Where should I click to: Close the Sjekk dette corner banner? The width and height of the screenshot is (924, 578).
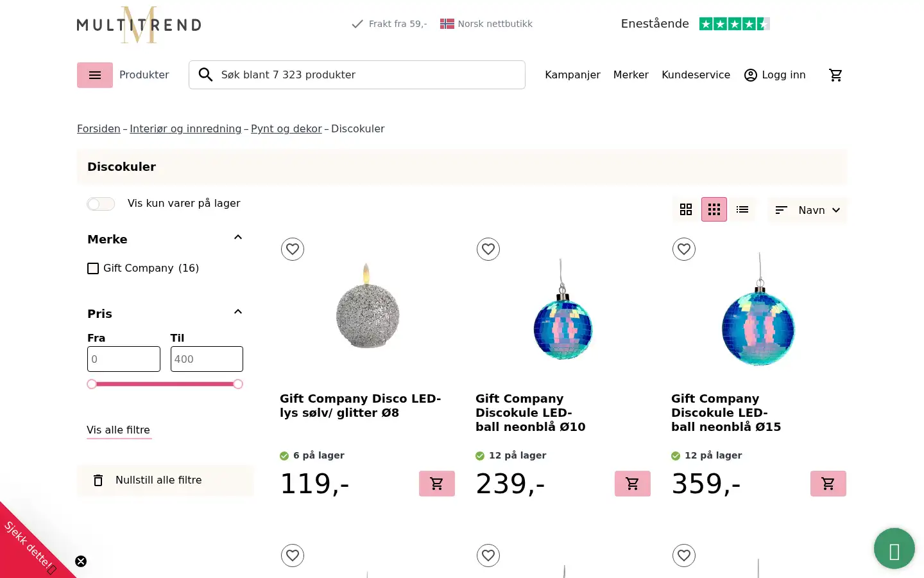click(x=81, y=561)
